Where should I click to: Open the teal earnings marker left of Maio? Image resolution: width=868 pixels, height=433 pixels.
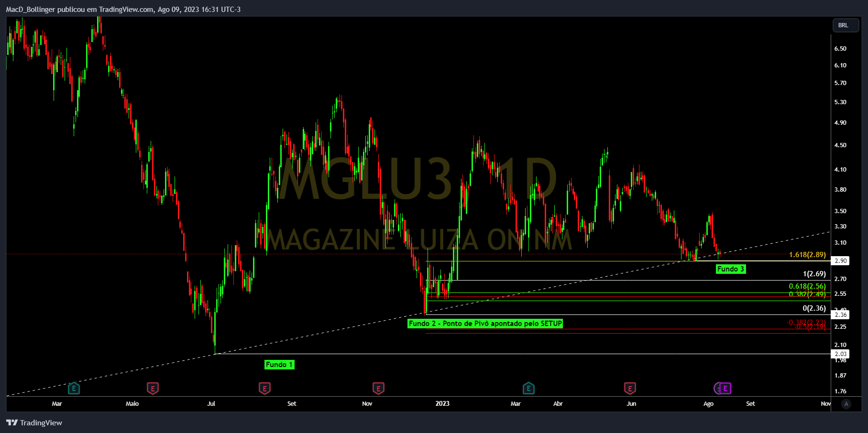coord(74,388)
